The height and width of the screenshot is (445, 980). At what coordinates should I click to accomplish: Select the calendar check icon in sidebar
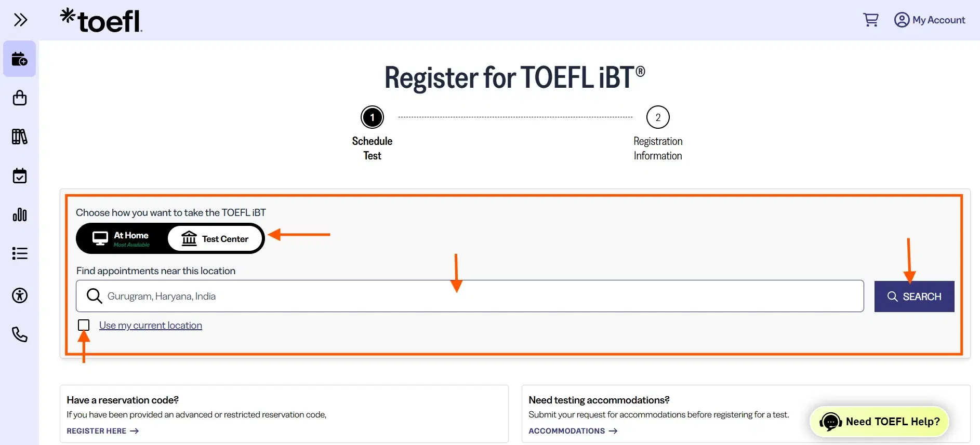[20, 176]
